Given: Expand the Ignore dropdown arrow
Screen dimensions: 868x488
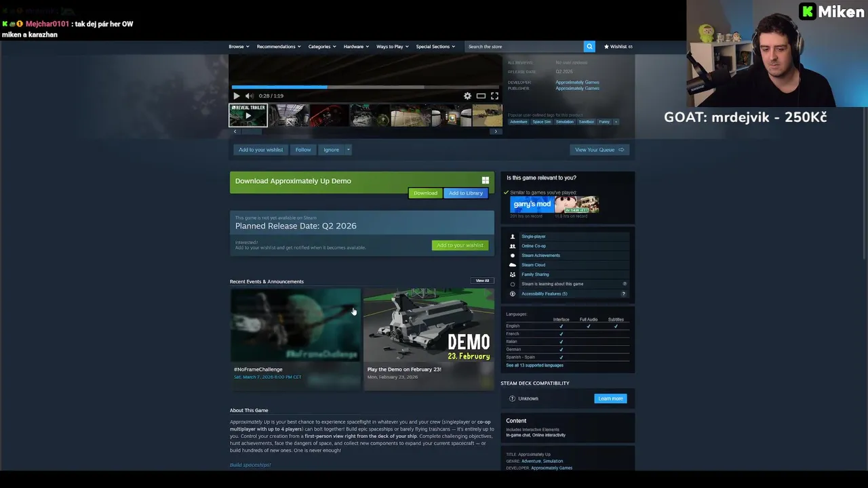Looking at the screenshot, I should point(349,150).
